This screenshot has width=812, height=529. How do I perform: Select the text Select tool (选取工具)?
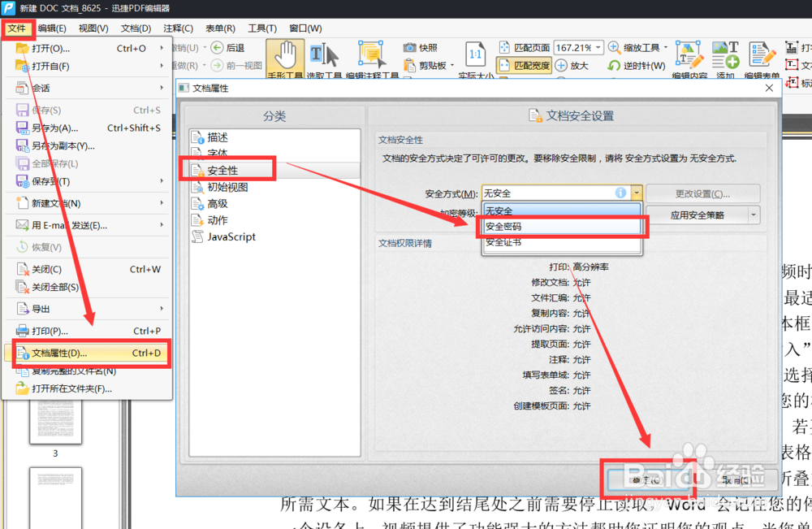pos(323,58)
